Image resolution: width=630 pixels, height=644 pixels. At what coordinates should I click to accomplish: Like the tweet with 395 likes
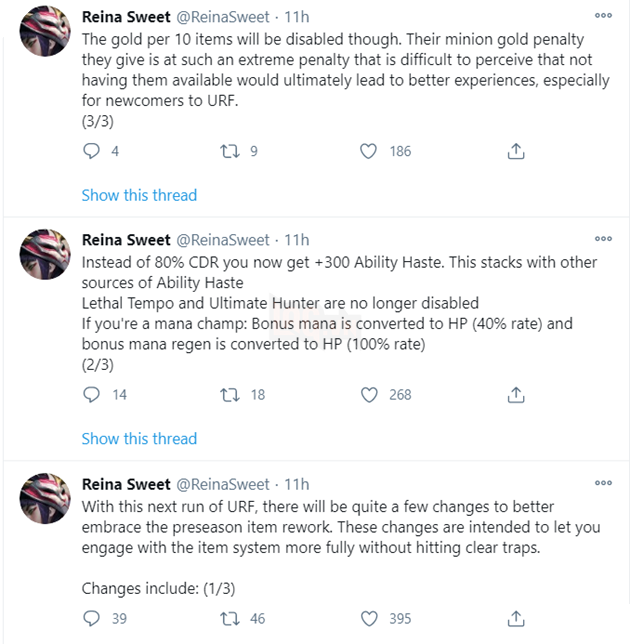click(368, 618)
